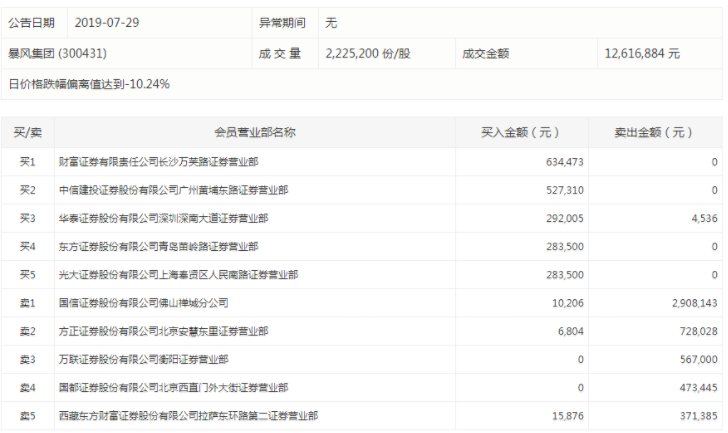Image resolution: width=728 pixels, height=433 pixels.
Task: Click sell amount 473,445
Action: point(699,388)
